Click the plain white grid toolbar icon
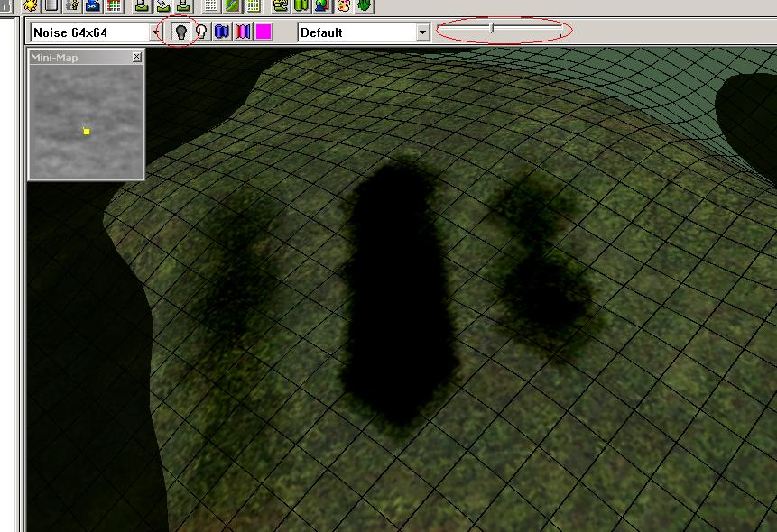777x532 pixels. [211, 6]
